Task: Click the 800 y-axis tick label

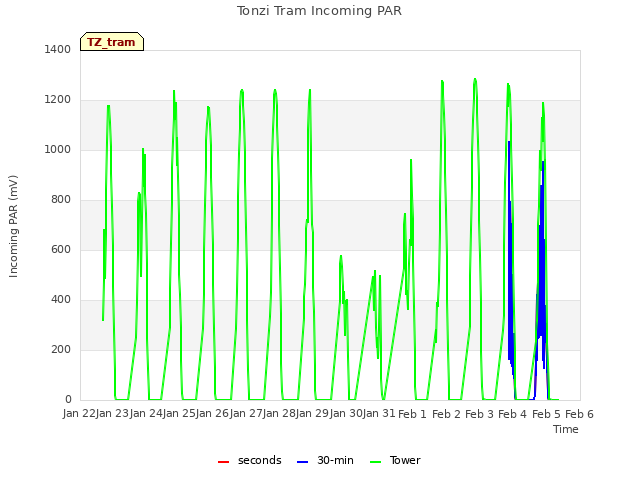Action: point(61,200)
